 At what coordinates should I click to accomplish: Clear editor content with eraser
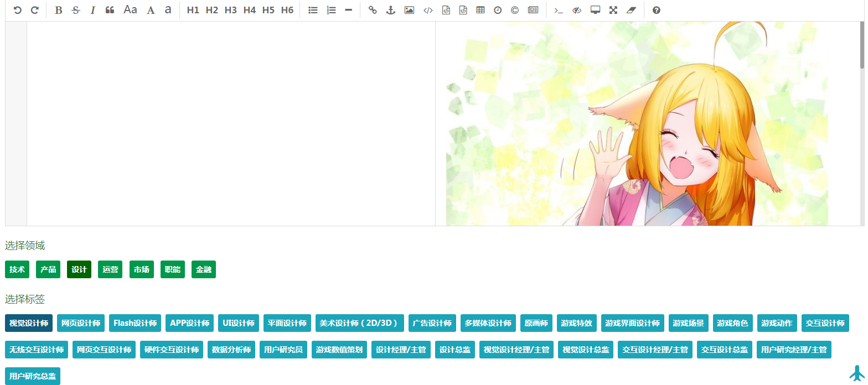tap(631, 10)
